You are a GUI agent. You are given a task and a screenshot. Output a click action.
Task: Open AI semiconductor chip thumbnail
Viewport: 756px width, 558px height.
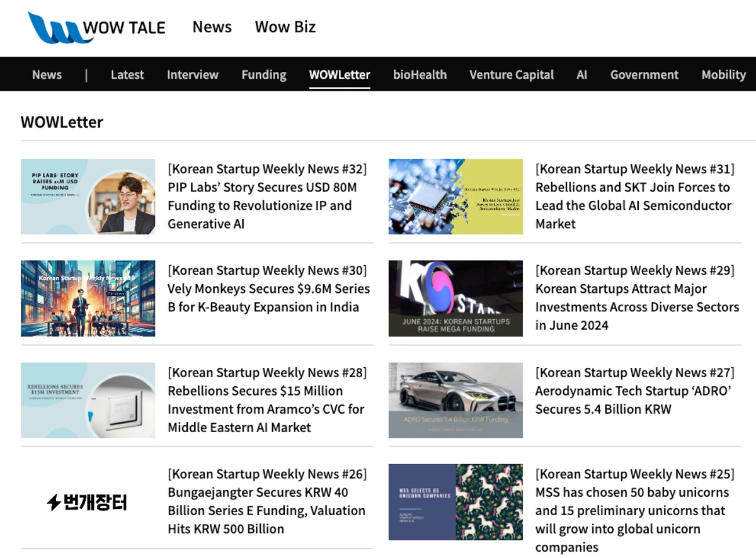coord(455,196)
